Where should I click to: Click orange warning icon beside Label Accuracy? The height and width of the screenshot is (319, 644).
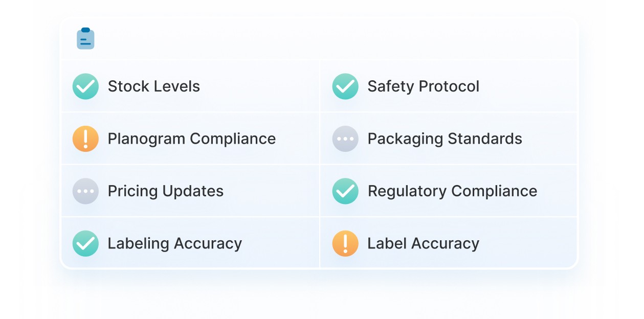(x=345, y=243)
